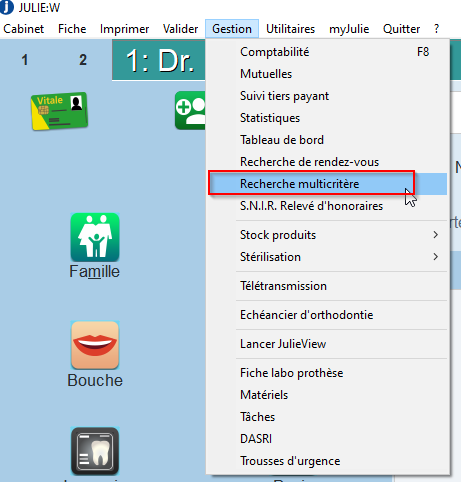Viewport: 461px width, 482px height.
Task: Choose Lancer JulieView
Action: click(x=328, y=344)
